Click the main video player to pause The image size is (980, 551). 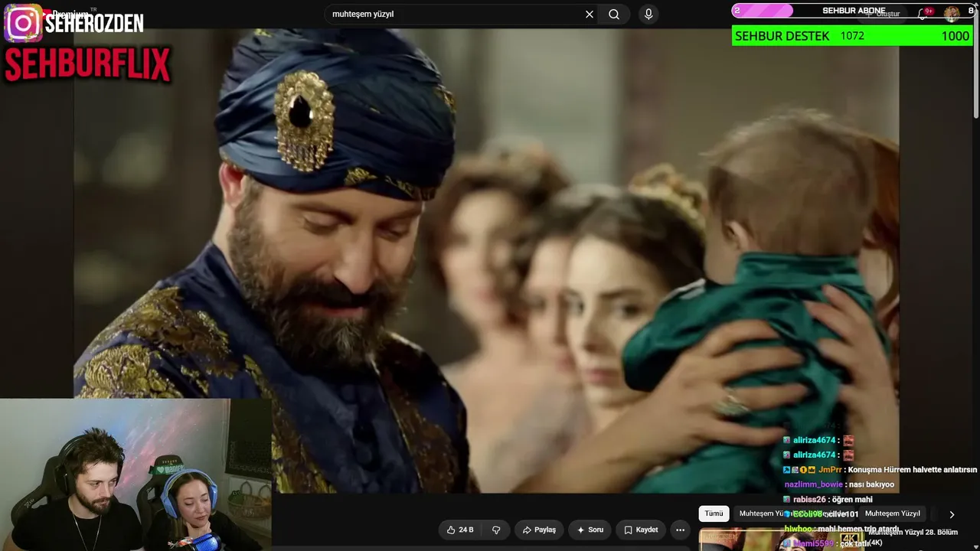pyautogui.click(x=486, y=260)
